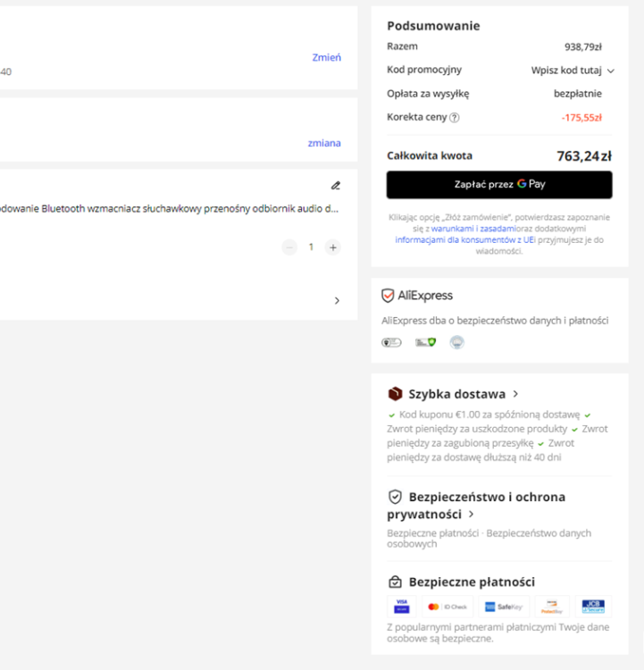Viewport: 644px width, 670px height.
Task: Open the row chevron below the product item
Action: click(337, 301)
